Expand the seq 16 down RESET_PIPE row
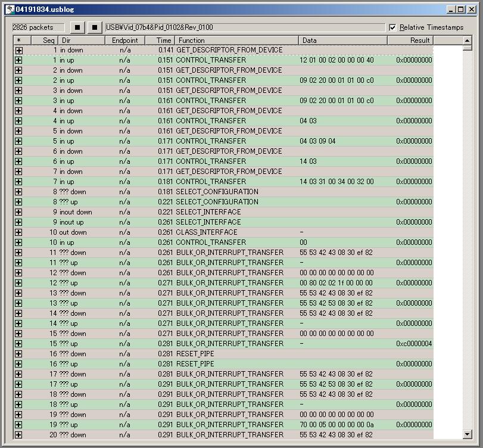This screenshot has height=448, width=483. pyautogui.click(x=18, y=354)
